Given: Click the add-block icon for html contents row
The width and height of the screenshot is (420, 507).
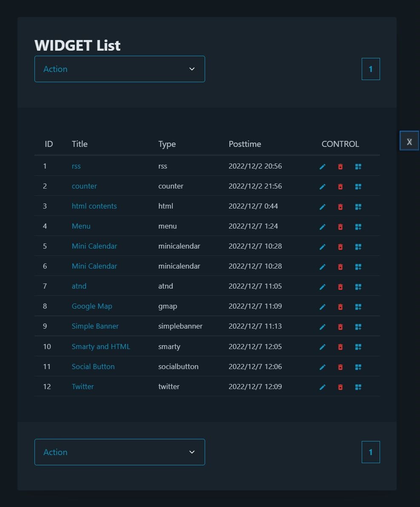Looking at the screenshot, I should [358, 206].
